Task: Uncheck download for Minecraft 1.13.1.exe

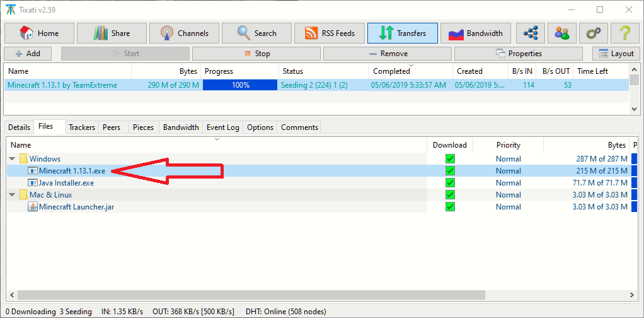Action: [x=450, y=171]
